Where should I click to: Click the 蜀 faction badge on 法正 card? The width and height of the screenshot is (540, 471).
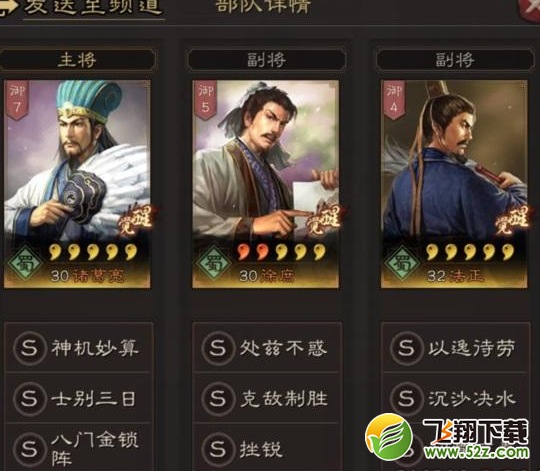tap(402, 264)
